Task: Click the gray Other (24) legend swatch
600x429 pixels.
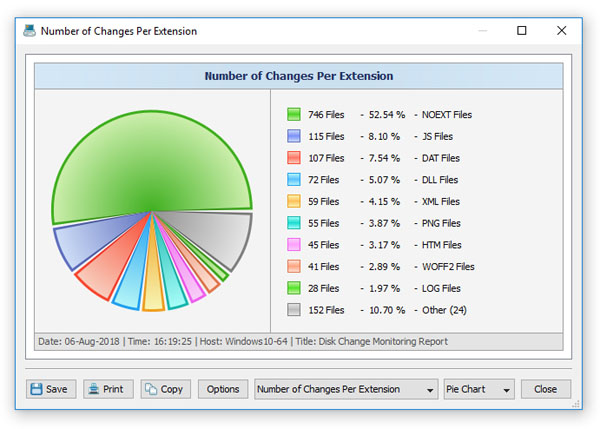Action: click(294, 310)
